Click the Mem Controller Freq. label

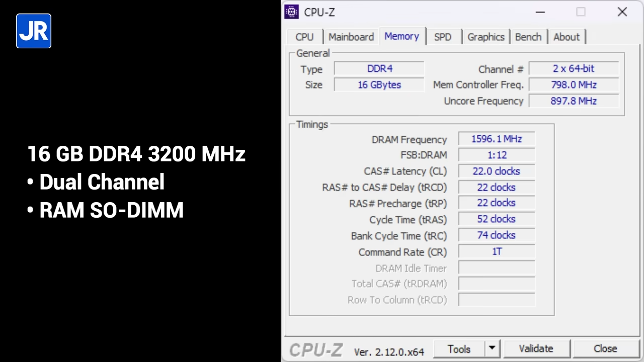click(x=478, y=85)
